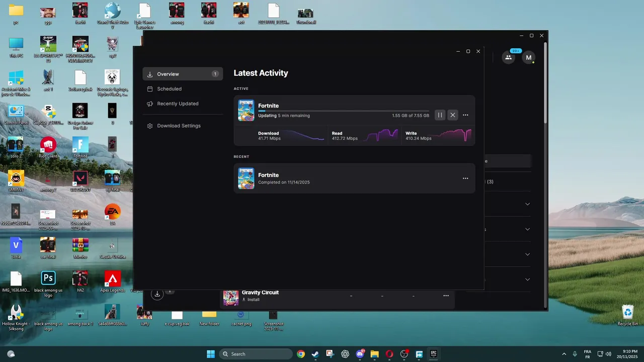Expand the third chevron section in background launcher
The height and width of the screenshot is (362, 644).
527,254
